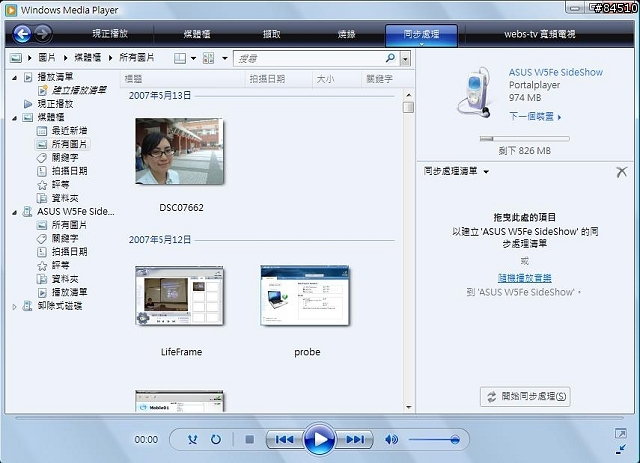Screen dimensions: 640x463
Task: Open webs-tv 寬頻電視 tab
Action: (x=540, y=34)
